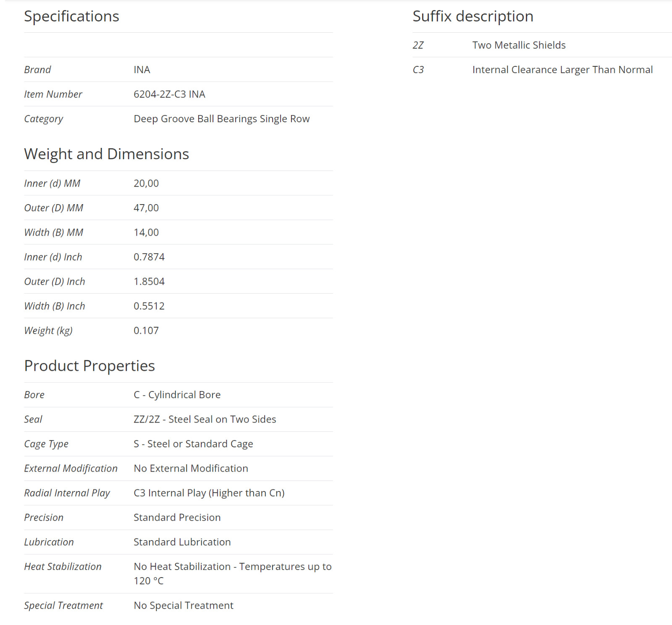Click the Specifications heading
Viewport: 672px width, 625px height.
(71, 16)
